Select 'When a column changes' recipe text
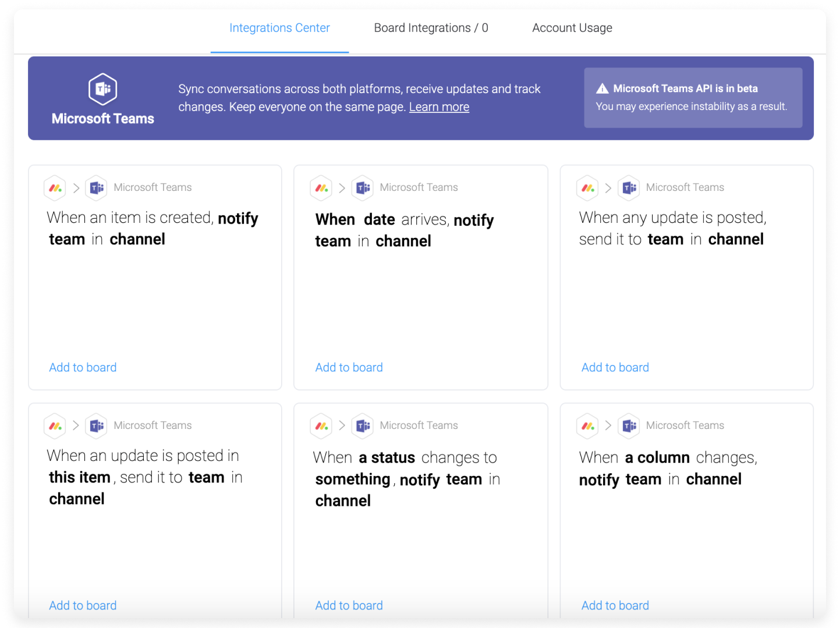This screenshot has height=628, width=840. click(x=668, y=468)
